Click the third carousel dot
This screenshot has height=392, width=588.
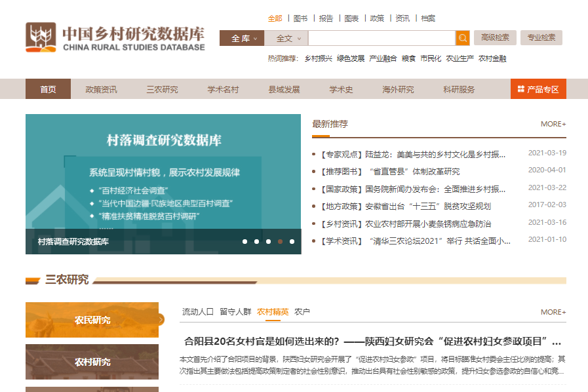tap(268, 241)
